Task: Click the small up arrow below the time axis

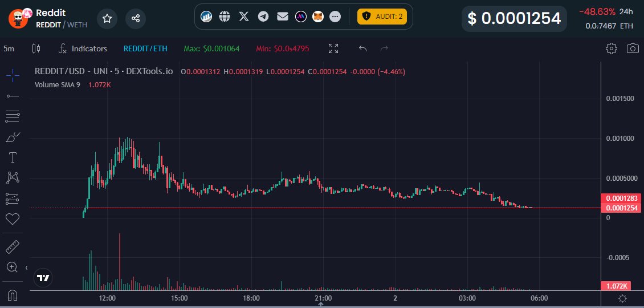Action: coord(321,305)
